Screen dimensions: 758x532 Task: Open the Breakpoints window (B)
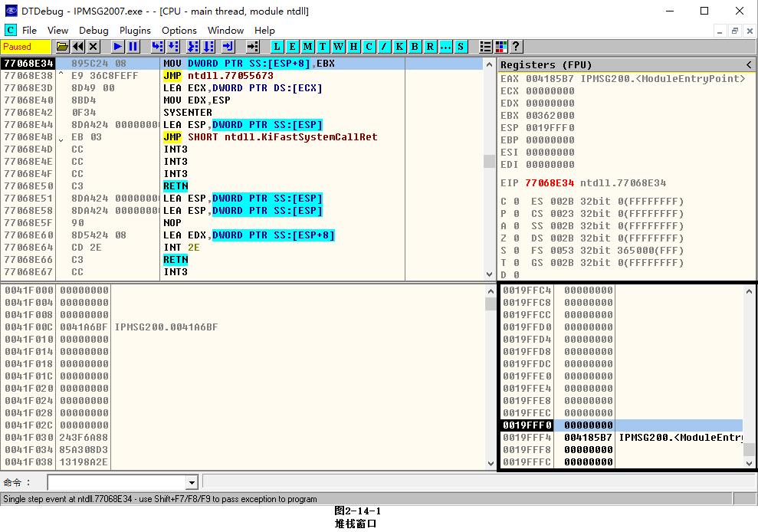point(415,47)
